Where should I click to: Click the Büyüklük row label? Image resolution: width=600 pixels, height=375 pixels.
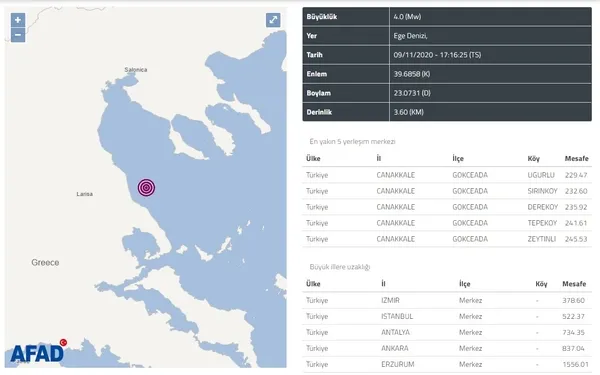point(322,17)
